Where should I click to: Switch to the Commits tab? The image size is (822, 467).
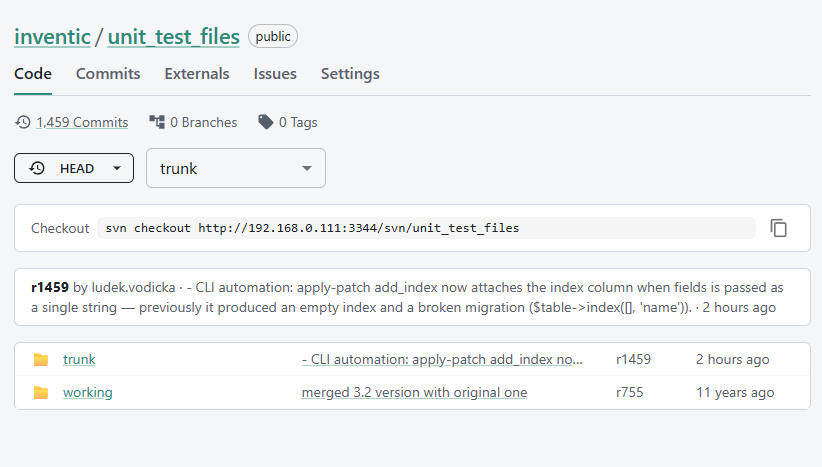pos(108,74)
